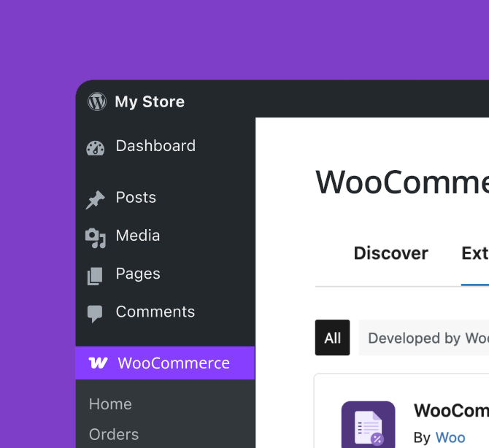The width and height of the screenshot is (489, 448).
Task: Filter by Developed by Woo
Action: [424, 338]
